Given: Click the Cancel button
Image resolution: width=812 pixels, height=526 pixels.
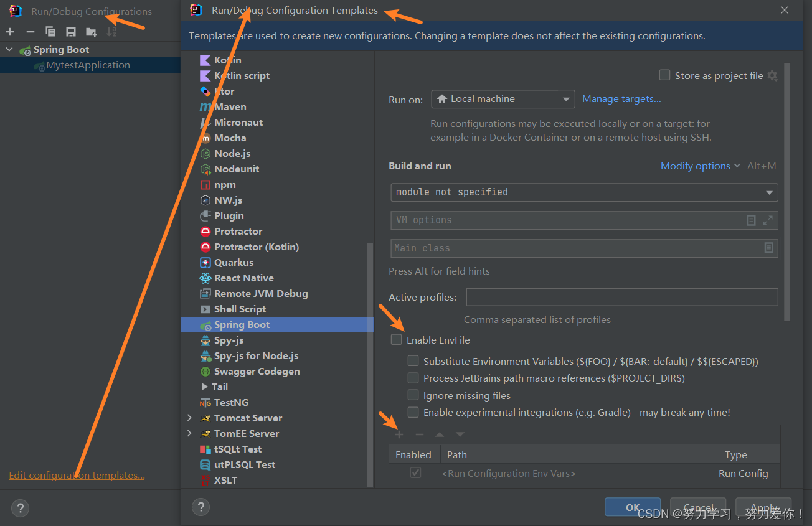Looking at the screenshot, I should pyautogui.click(x=698, y=507).
